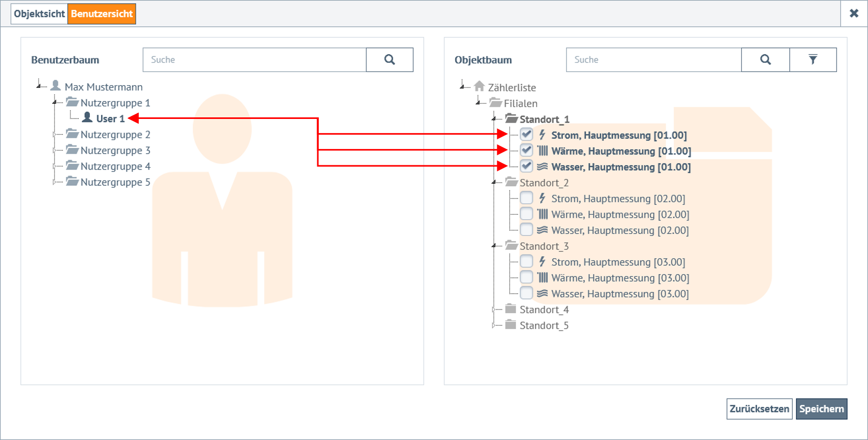Click the Benutzerbaum search magnifier icon

(389, 60)
